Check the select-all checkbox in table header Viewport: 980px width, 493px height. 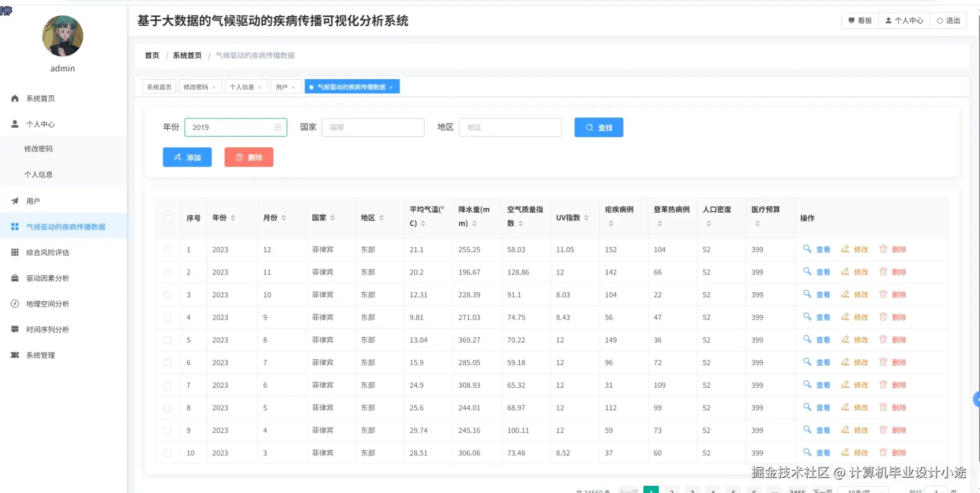[168, 218]
